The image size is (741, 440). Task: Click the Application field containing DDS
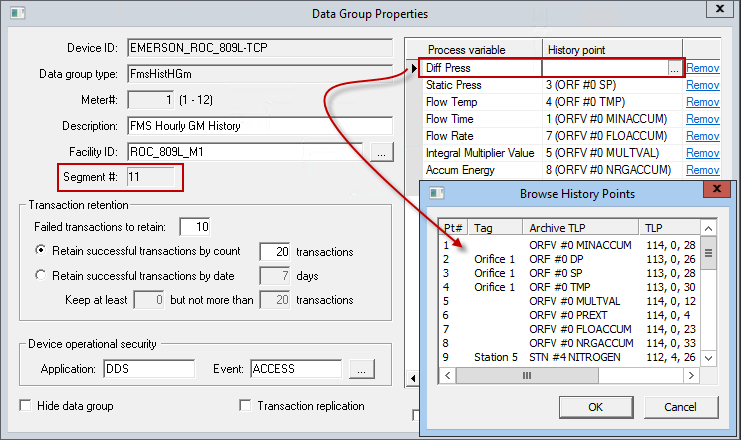[x=149, y=369]
